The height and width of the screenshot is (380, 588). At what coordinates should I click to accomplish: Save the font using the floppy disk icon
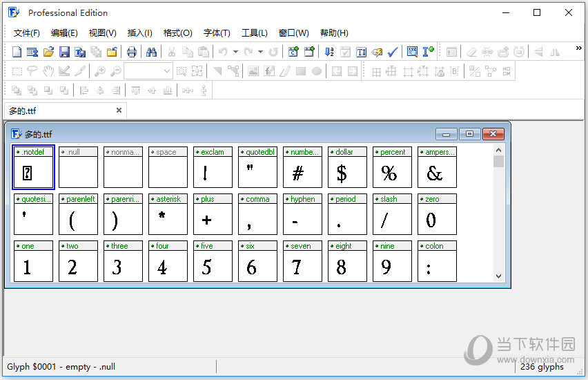64,52
